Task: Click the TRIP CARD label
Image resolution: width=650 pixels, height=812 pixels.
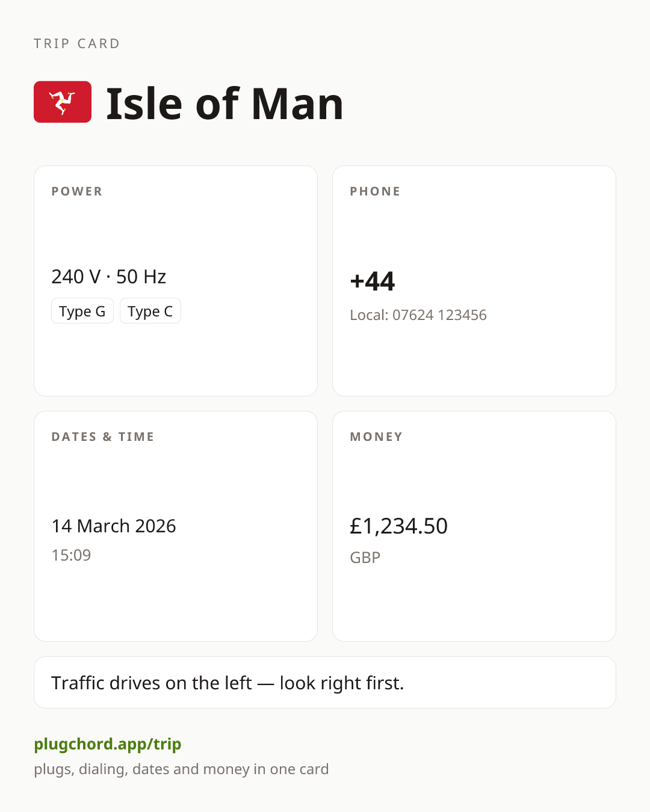Action: click(x=77, y=43)
